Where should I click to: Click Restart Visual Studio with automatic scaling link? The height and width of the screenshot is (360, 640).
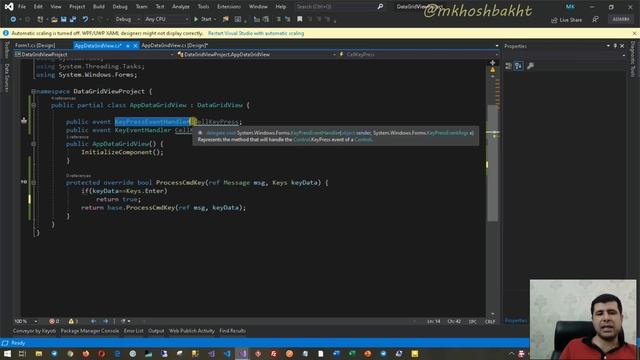coord(256,33)
